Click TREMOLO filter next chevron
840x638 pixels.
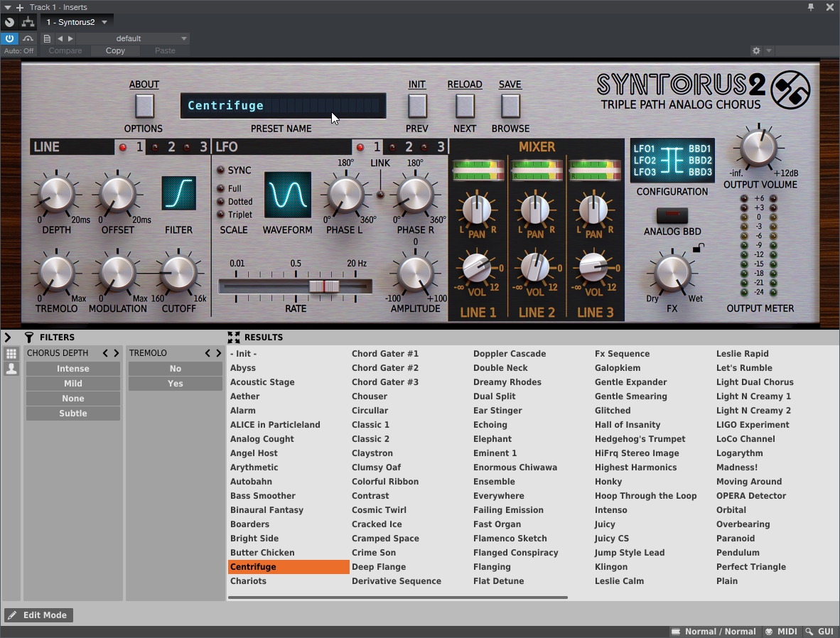(x=218, y=353)
